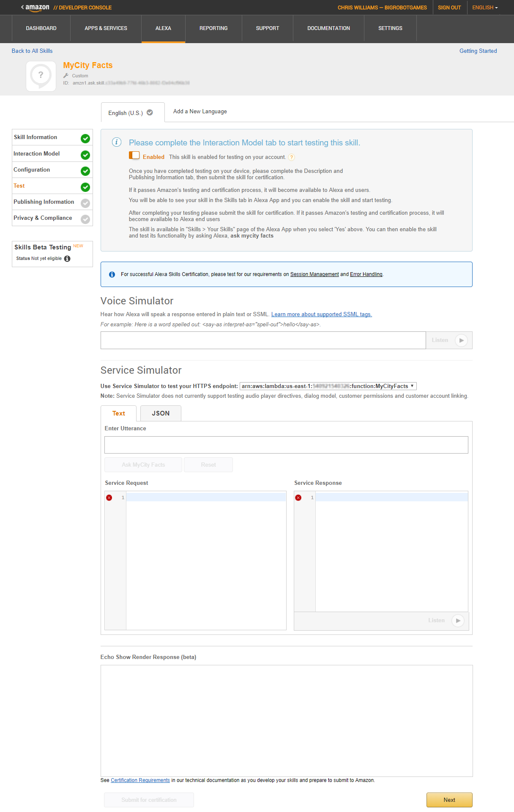Click the Skills Beta Testing info icon
Image resolution: width=514 pixels, height=812 pixels.
pyautogui.click(x=67, y=259)
